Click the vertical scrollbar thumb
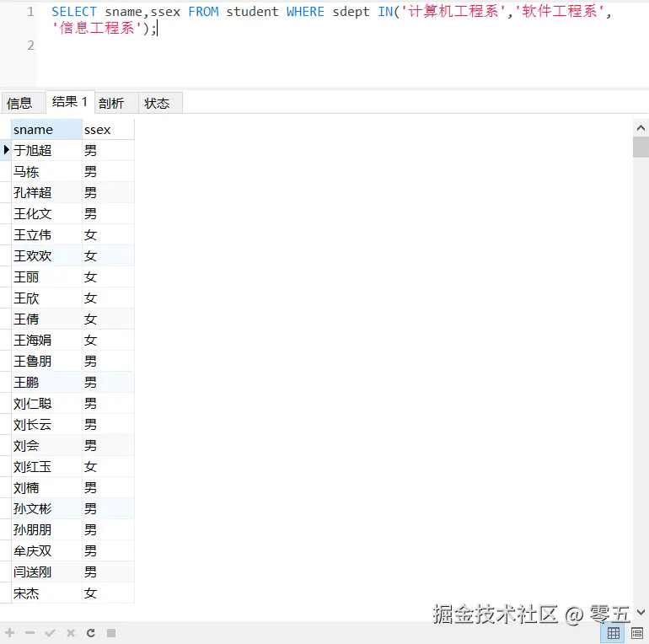The width and height of the screenshot is (649, 644). coord(641,147)
